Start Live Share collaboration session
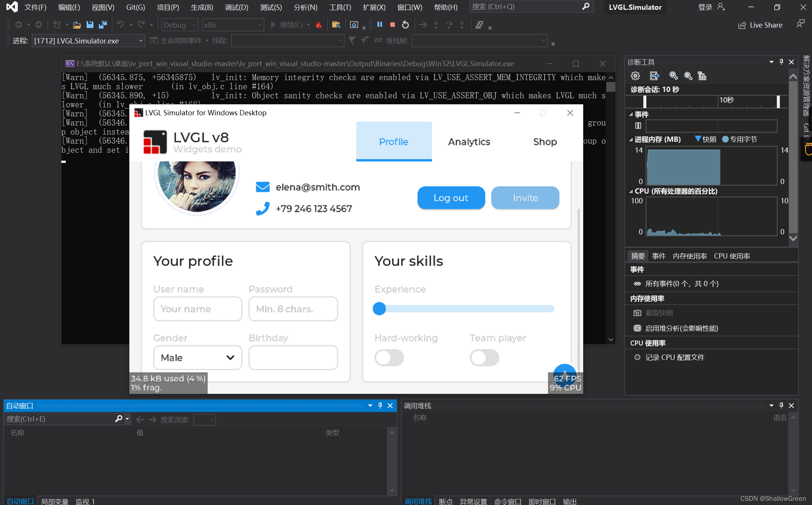This screenshot has height=505, width=812. point(761,25)
